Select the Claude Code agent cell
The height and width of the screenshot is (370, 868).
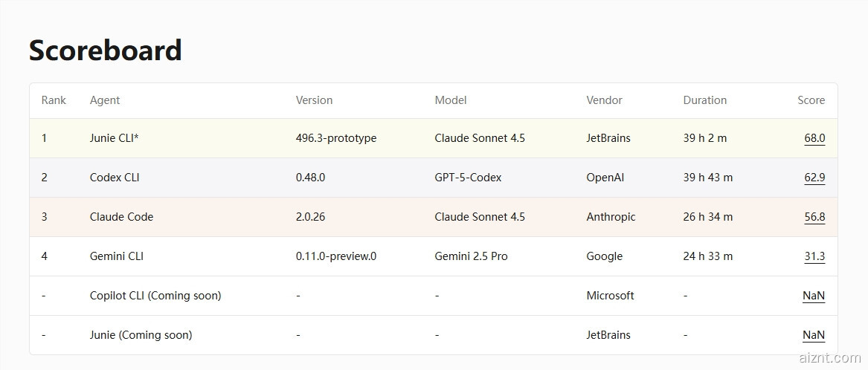pyautogui.click(x=121, y=217)
